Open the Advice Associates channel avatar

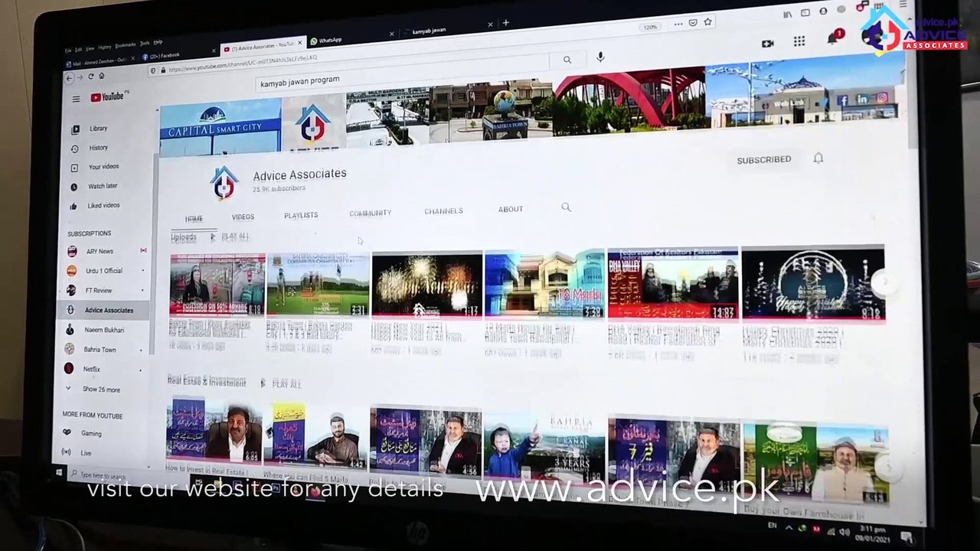[224, 184]
